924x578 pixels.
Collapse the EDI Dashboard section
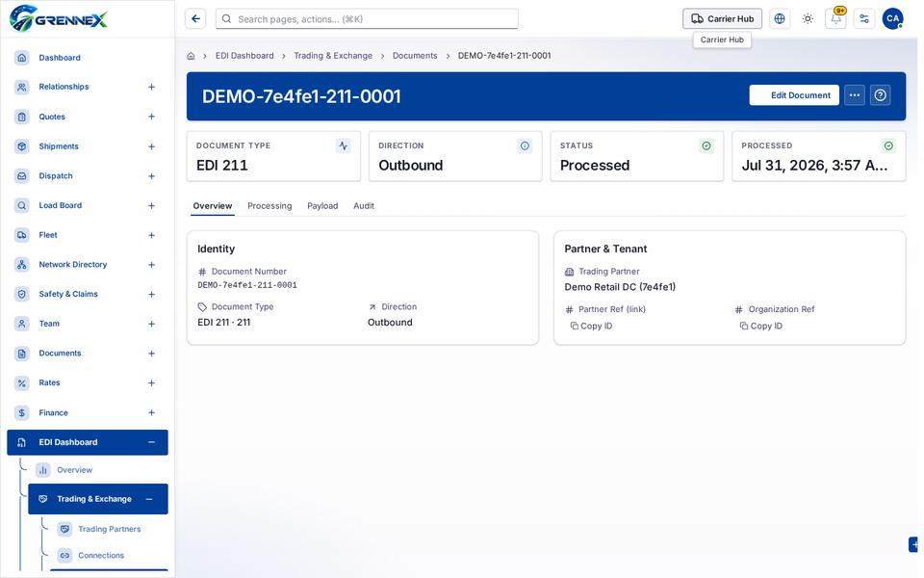[151, 442]
